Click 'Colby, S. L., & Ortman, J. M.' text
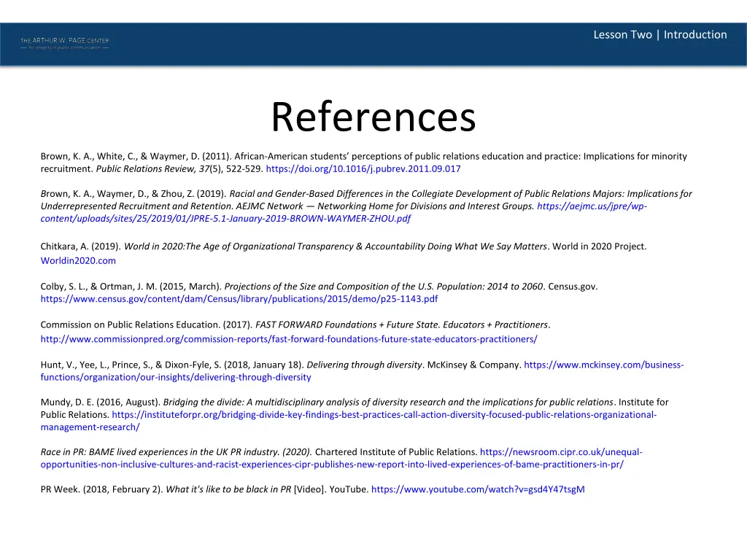Screen dimensions: 747x560 coord(98,286)
